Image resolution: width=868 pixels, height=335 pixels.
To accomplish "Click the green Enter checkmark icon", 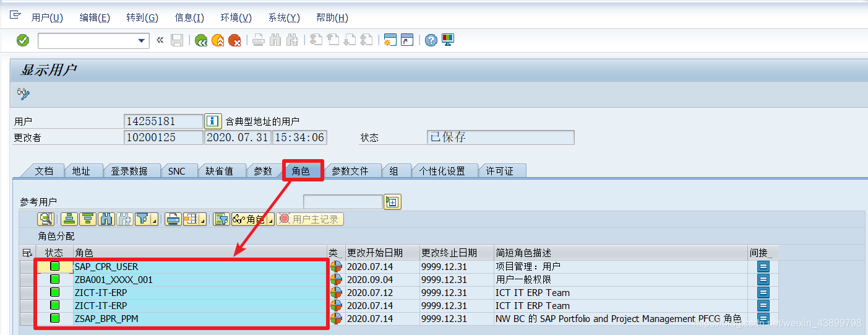I will tap(23, 40).
